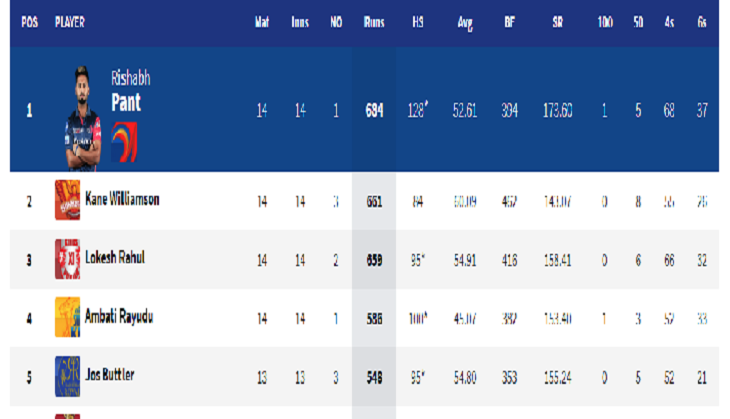This screenshot has width=730, height=419.
Task: Sort by the HS column header
Action: tap(418, 22)
